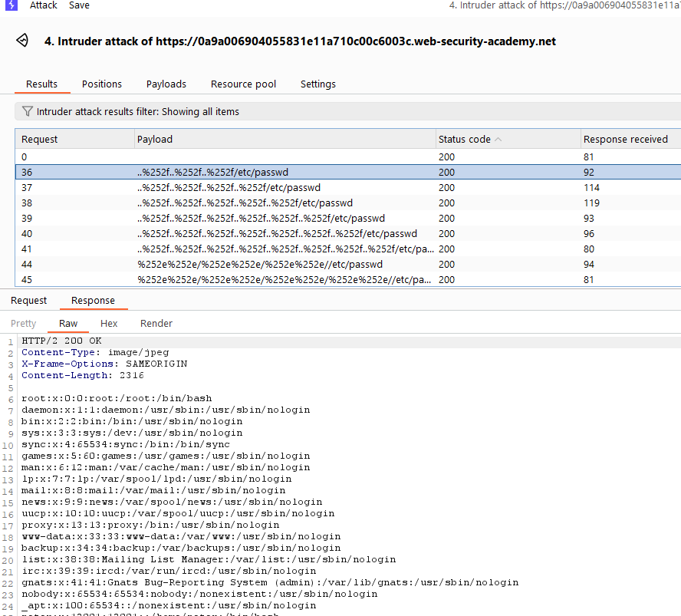The image size is (681, 616).
Task: Open the Render view tab
Action: point(156,323)
